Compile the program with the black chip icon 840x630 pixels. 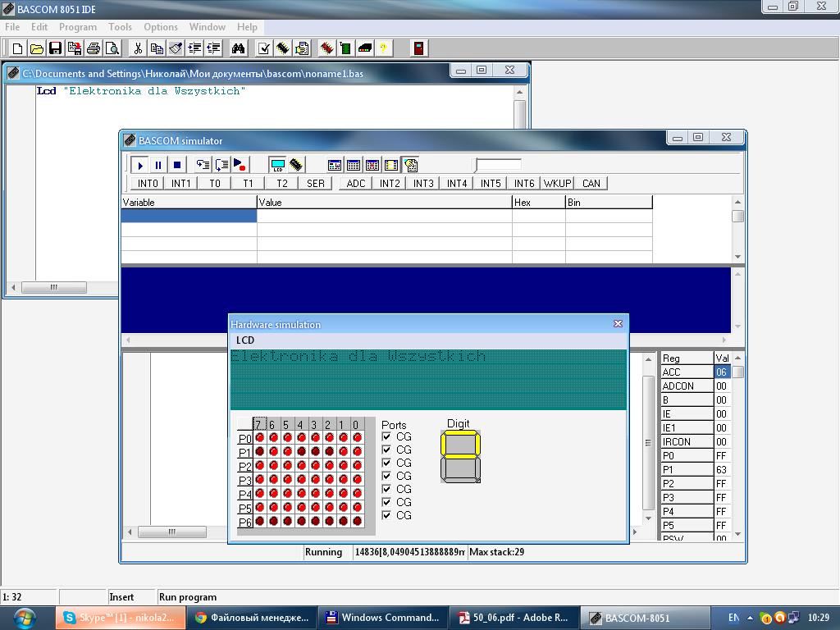coord(283,48)
